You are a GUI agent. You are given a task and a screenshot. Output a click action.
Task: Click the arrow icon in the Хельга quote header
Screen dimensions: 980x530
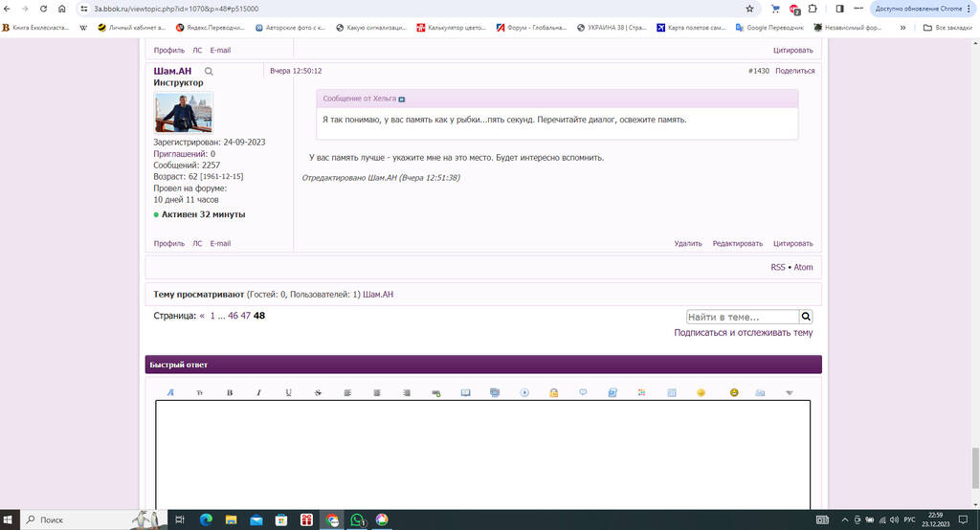point(402,99)
